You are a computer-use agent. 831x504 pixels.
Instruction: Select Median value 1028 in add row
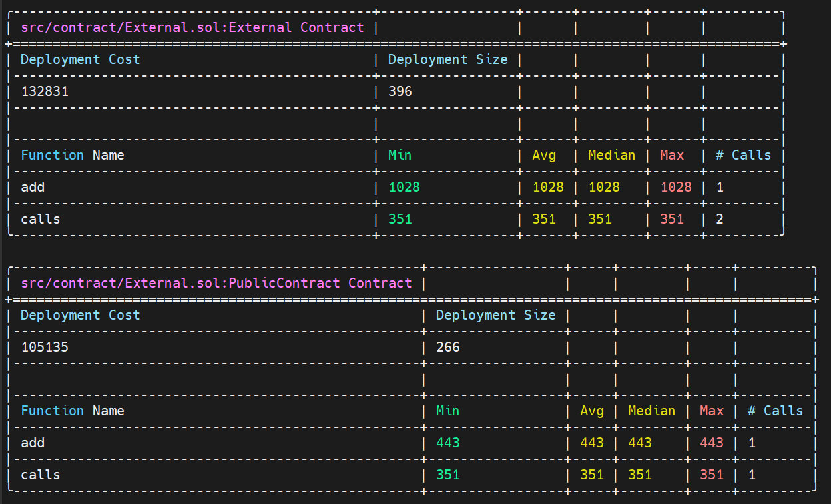pos(604,187)
